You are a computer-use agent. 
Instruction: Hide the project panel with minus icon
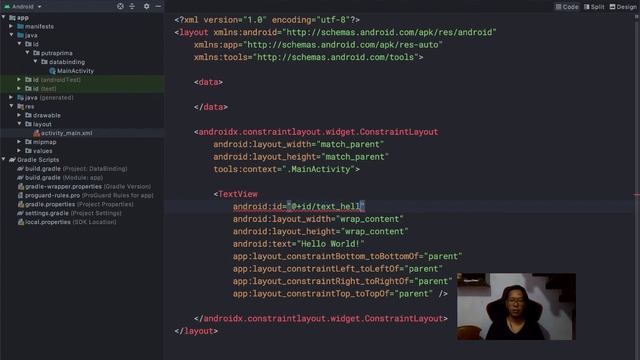(x=158, y=6)
